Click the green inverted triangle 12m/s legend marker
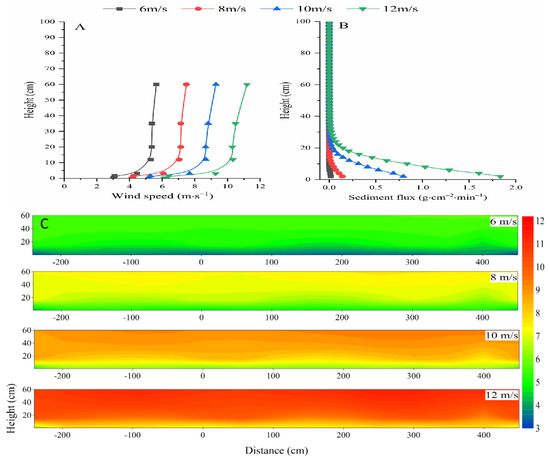 363,9
